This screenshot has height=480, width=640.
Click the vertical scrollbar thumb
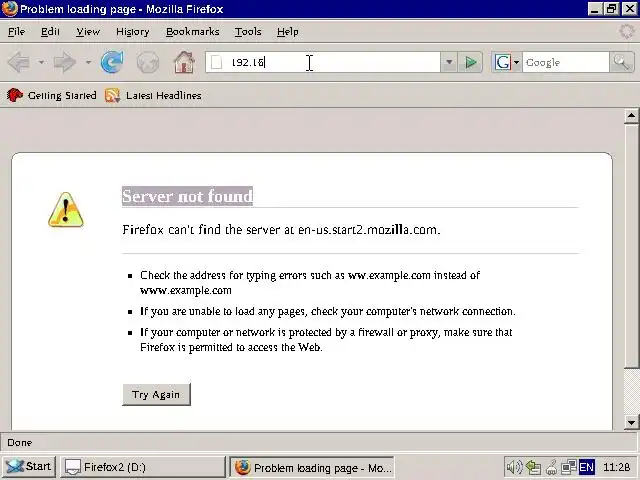(631, 246)
